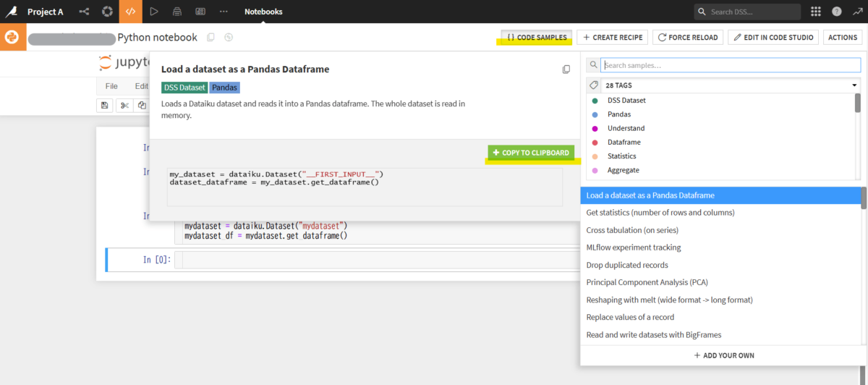Click EDIT IN CODE STUDIO button

774,37
